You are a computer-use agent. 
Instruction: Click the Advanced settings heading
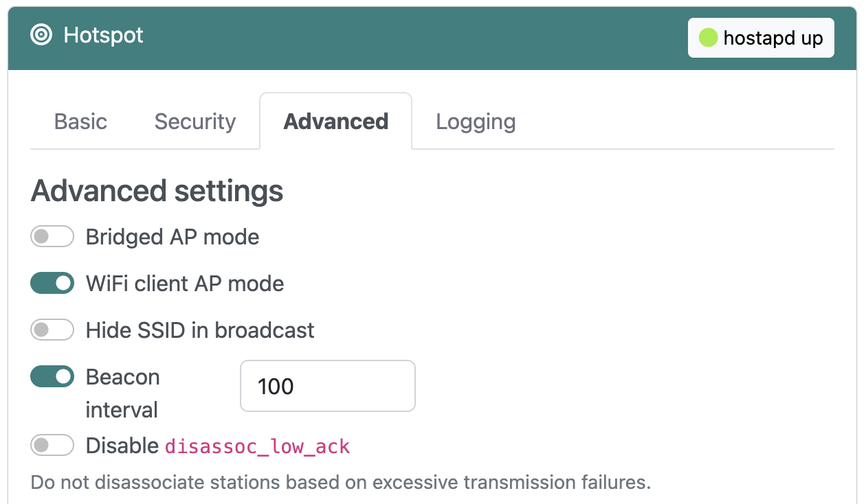pyautogui.click(x=157, y=190)
